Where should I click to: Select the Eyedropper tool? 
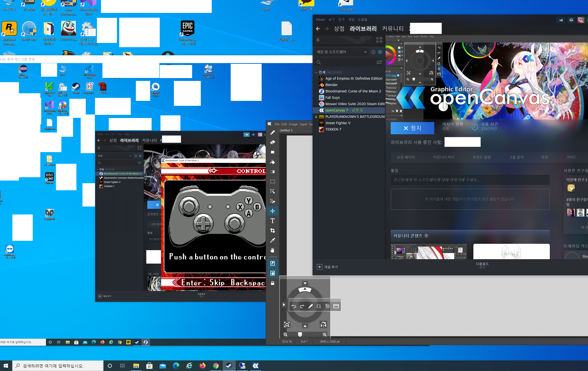tap(273, 240)
